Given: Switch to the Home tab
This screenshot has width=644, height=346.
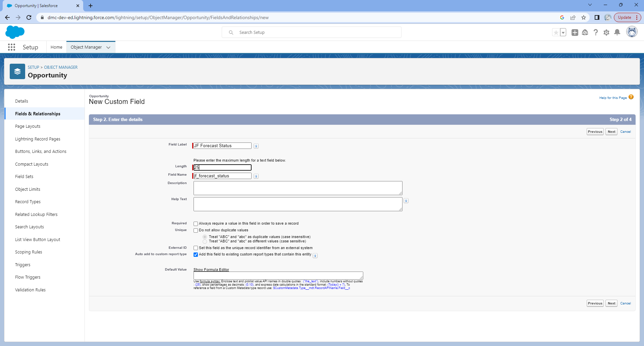Looking at the screenshot, I should (x=56, y=47).
